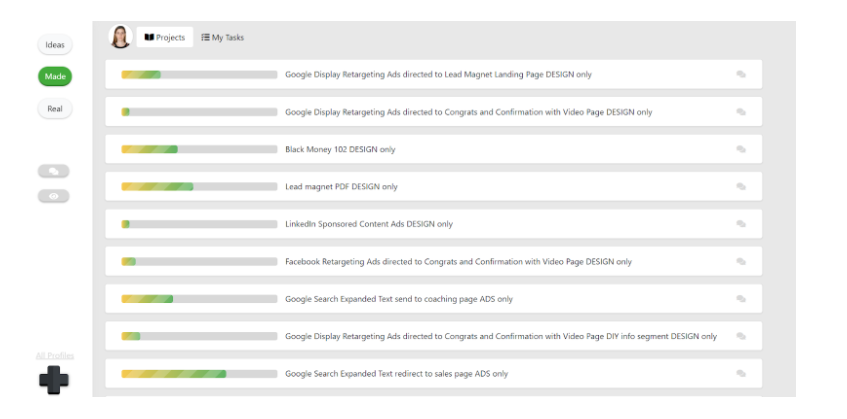Image resolution: width=847 pixels, height=419 pixels.
Task: Open Black Money 102 DESIGN only project
Action: [x=340, y=149]
